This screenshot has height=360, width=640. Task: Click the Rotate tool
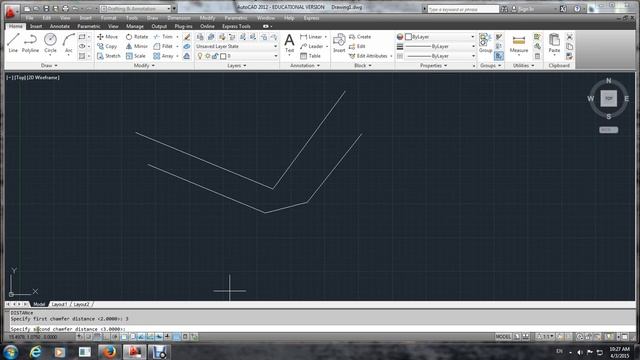pos(137,37)
